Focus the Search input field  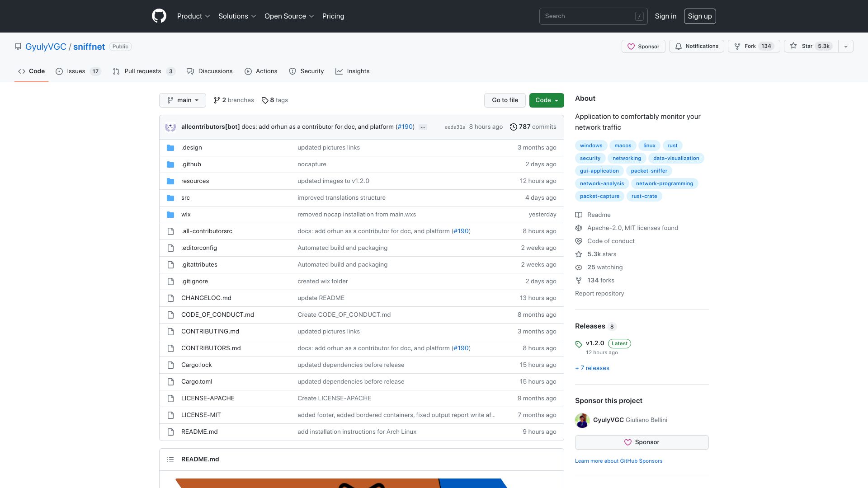593,16
